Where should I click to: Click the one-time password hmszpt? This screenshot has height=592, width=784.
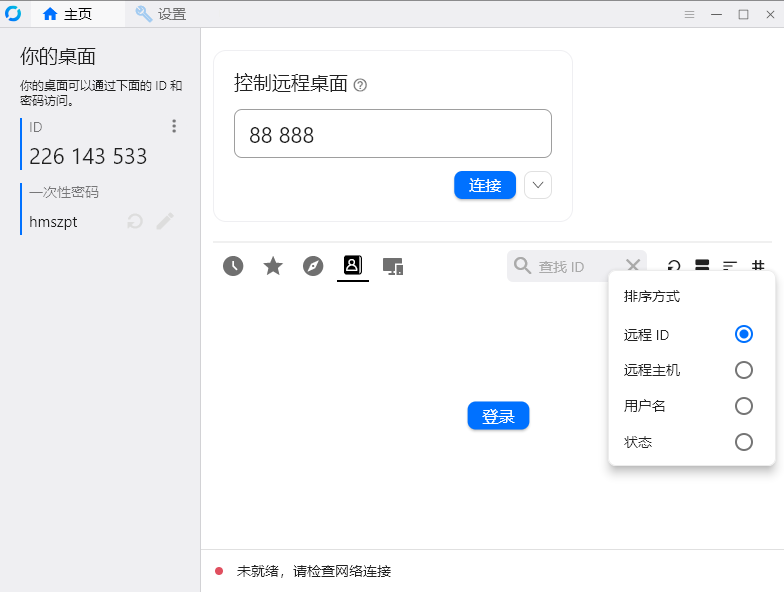[x=53, y=222]
